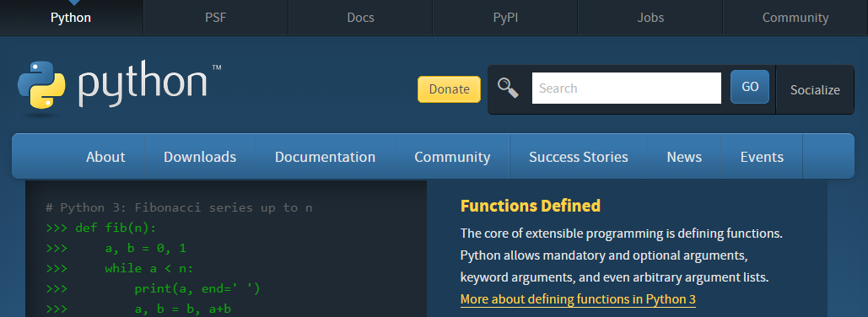Viewport: 868px width, 317px height.
Task: Open the Docs top tab
Action: click(360, 18)
